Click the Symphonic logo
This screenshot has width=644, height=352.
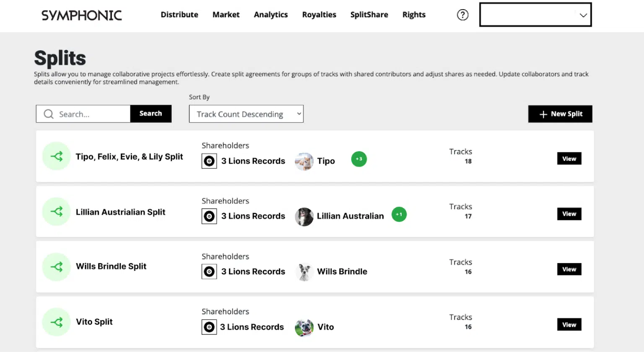(x=82, y=16)
